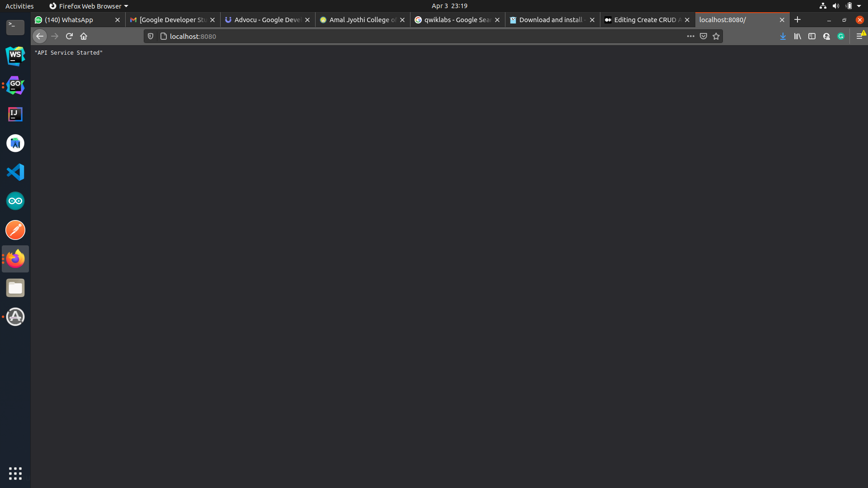Screen dimensions: 868x488
Task: Open tracking protection shield icon
Action: click(x=151, y=36)
